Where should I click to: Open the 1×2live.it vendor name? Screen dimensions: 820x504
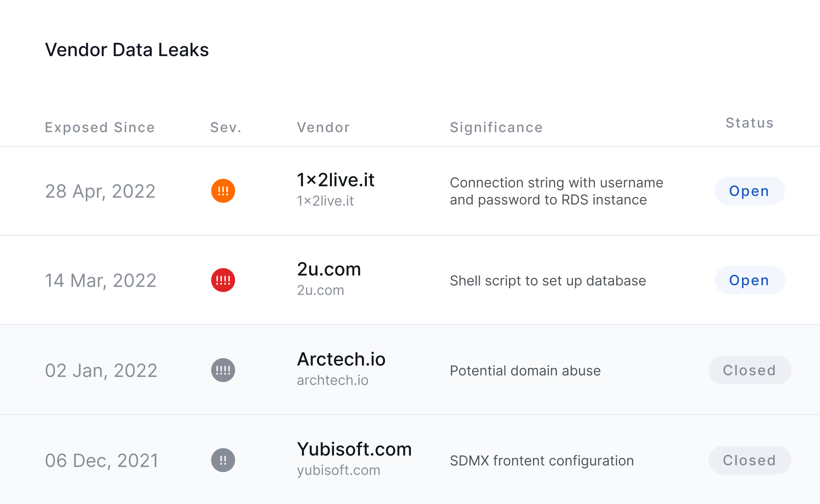[x=336, y=180]
